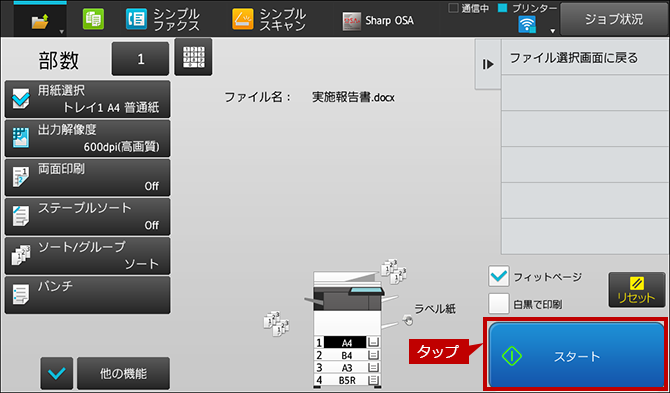This screenshot has height=393, width=670.
Task: Tap the checkmark button beside 他の機能
Action: pos(57,373)
